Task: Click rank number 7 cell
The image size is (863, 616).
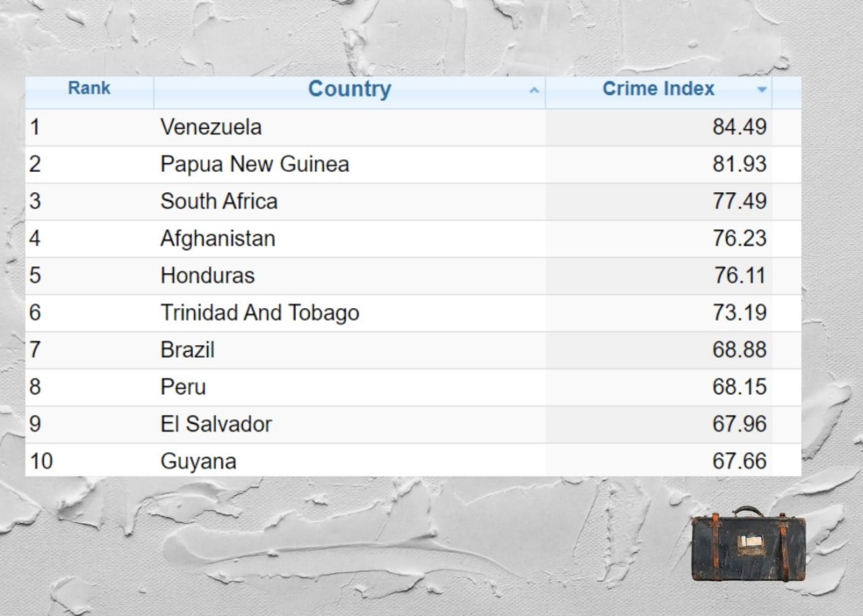Action: (35, 350)
